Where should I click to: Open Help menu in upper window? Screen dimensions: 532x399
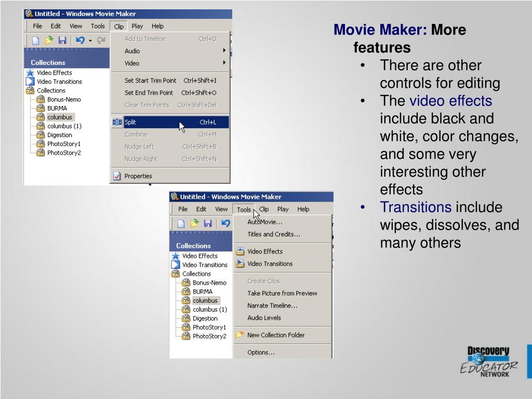[x=157, y=26]
